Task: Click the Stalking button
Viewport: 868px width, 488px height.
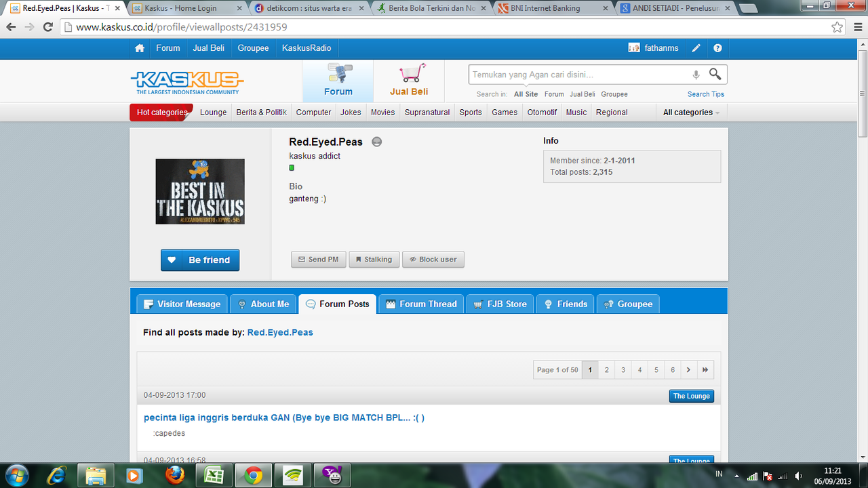Action: coord(374,260)
